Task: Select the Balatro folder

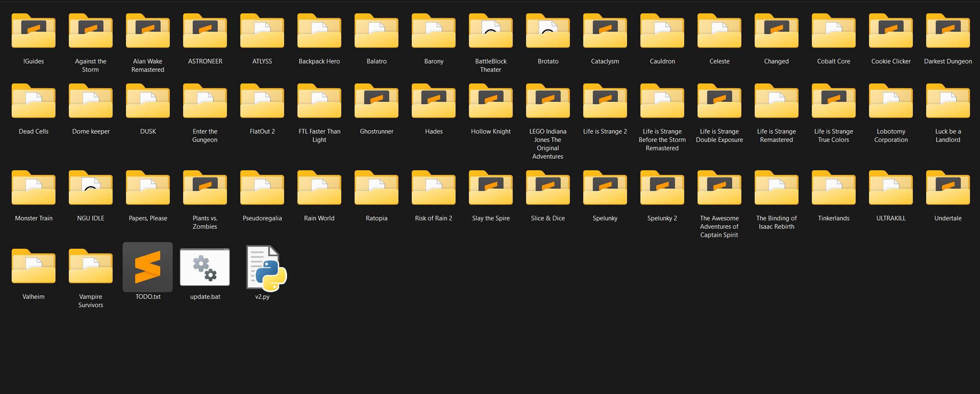Action: click(x=376, y=30)
